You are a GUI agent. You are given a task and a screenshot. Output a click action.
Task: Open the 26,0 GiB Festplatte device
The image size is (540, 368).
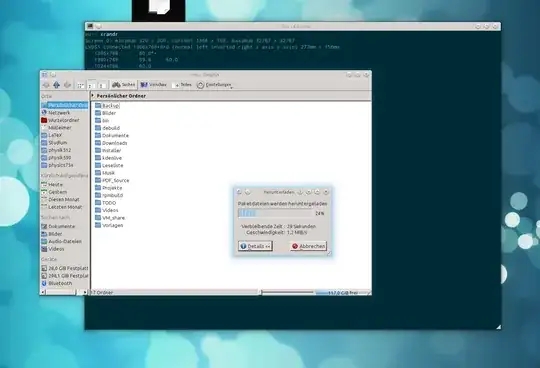64,268
